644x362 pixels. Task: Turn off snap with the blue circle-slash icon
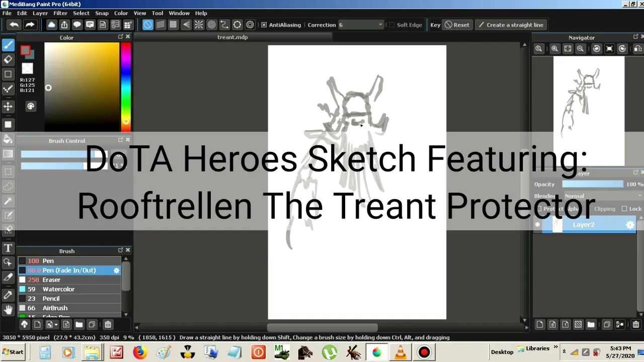[147, 25]
